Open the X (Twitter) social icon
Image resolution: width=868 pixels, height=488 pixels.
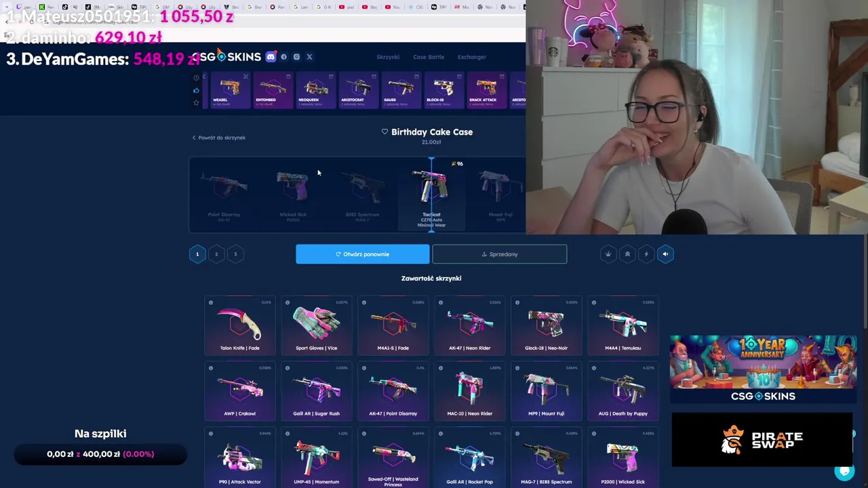click(x=309, y=57)
